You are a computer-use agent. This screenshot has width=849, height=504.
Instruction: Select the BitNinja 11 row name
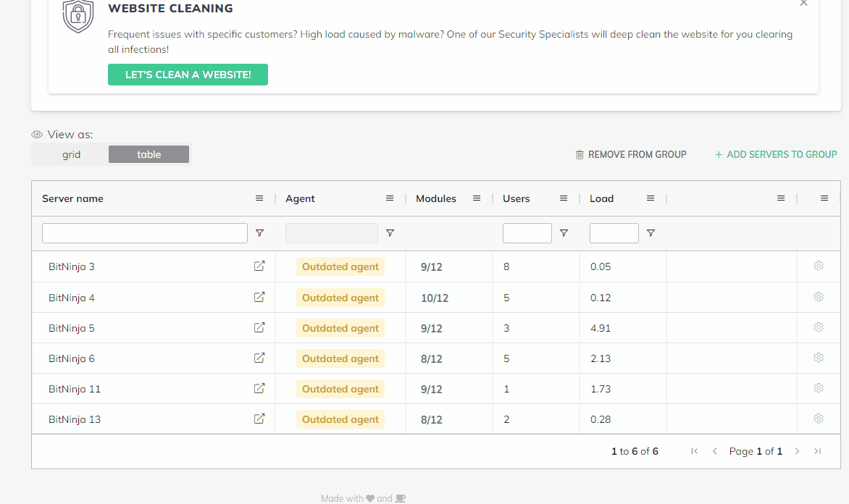click(x=74, y=389)
